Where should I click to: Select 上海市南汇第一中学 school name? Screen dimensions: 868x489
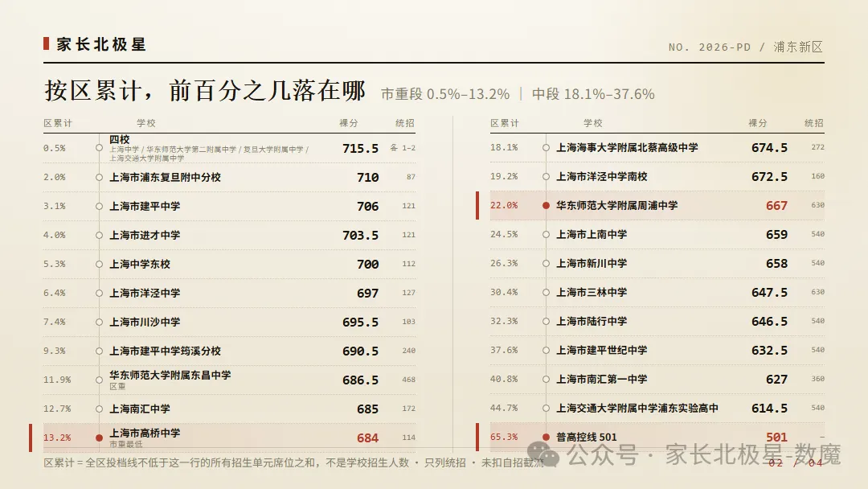[x=602, y=380]
